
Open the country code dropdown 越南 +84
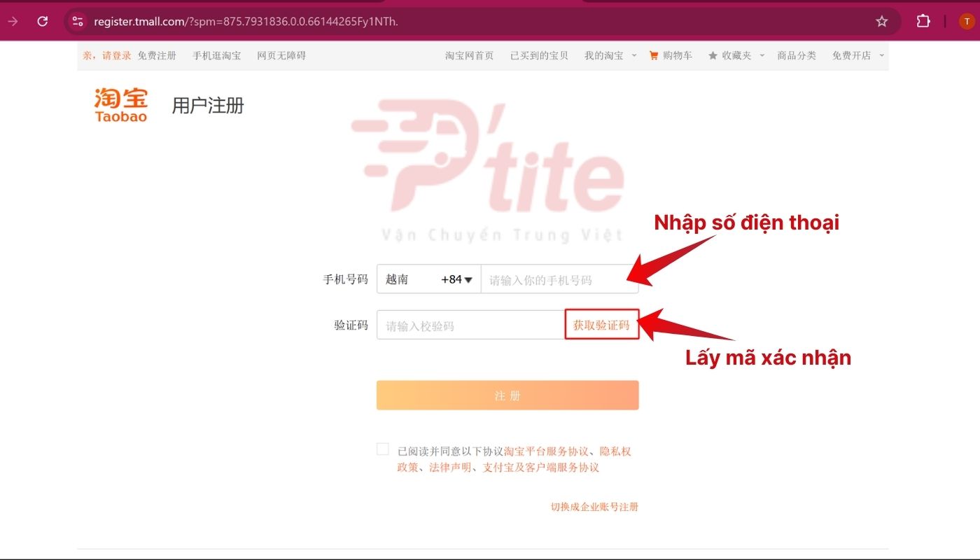(x=428, y=279)
